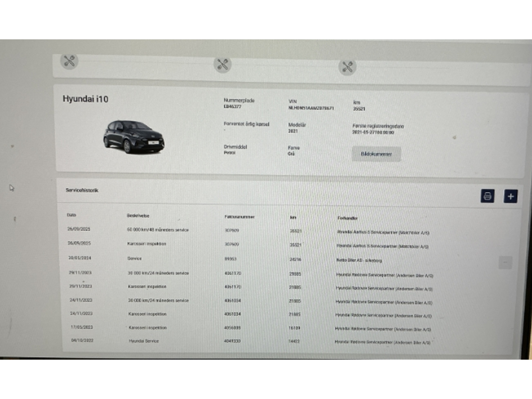Viewport: 532px width, 399px height.
Task: Print the service history
Action: 487,196
